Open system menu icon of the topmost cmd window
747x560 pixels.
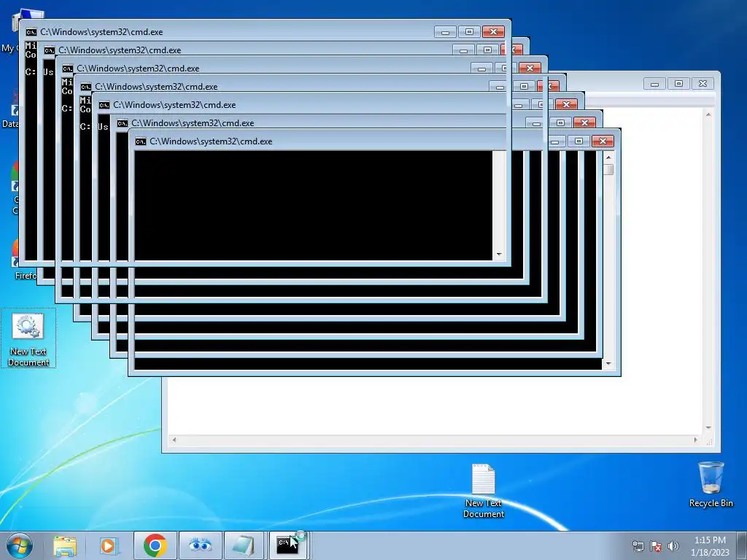[31, 32]
